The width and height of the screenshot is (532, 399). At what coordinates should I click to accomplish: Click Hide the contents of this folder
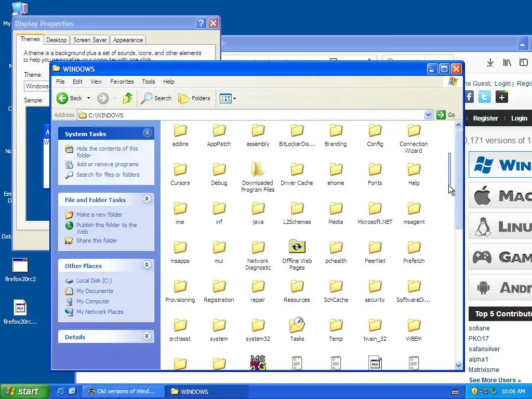click(x=107, y=152)
